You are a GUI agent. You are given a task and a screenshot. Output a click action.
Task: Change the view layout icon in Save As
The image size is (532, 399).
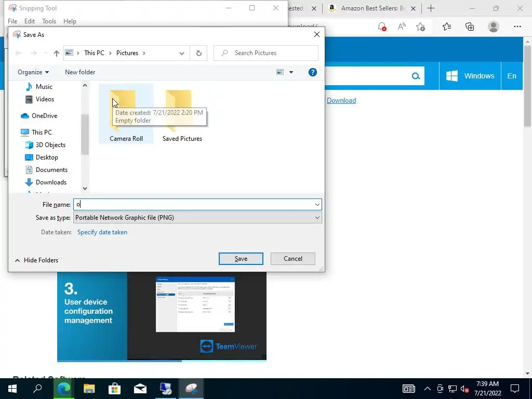tap(280, 72)
